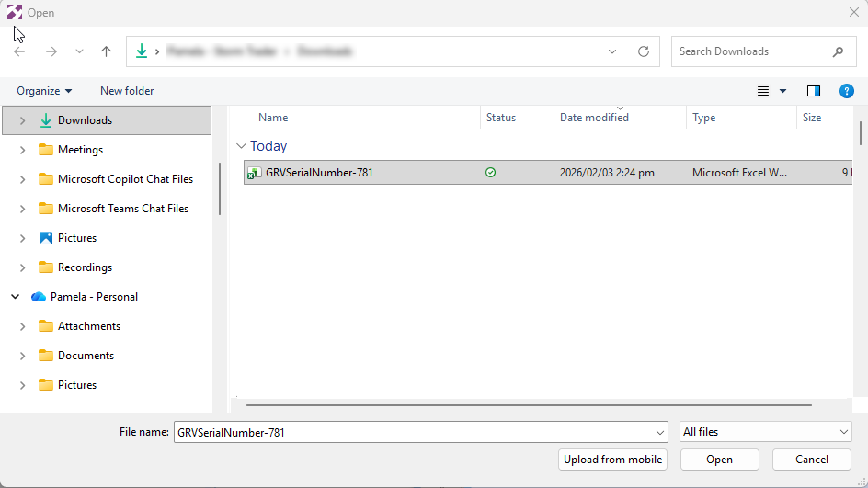Open the view layout options icon
The width and height of the screenshot is (868, 488).
click(x=763, y=91)
